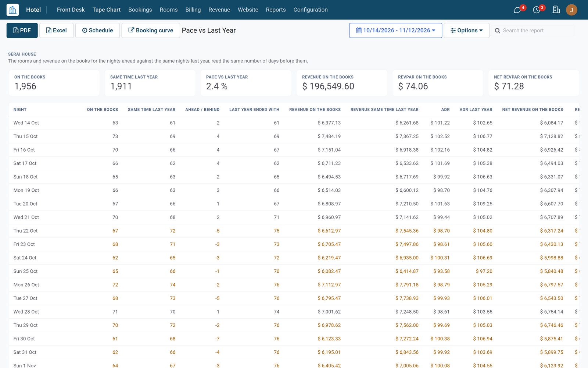Image resolution: width=588 pixels, height=368 pixels.
Task: Click the NET REVPAR value $ 71.28
Action: click(509, 86)
